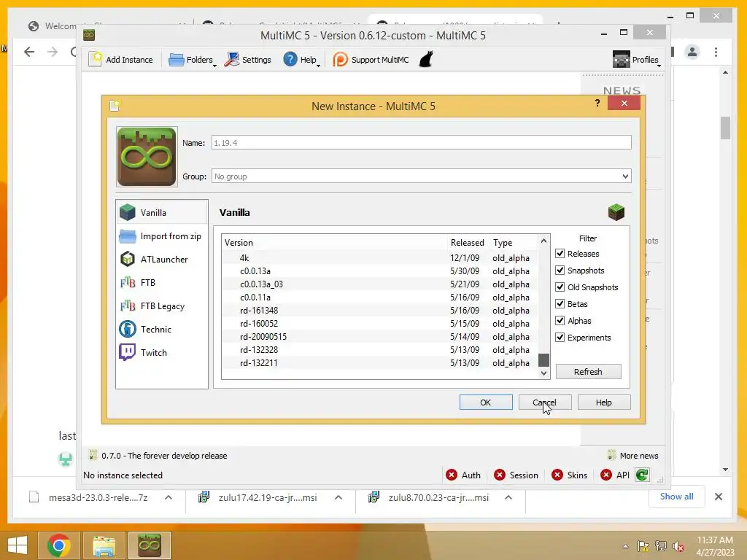Cancel the New Instance dialog
The height and width of the screenshot is (560, 747).
point(544,402)
